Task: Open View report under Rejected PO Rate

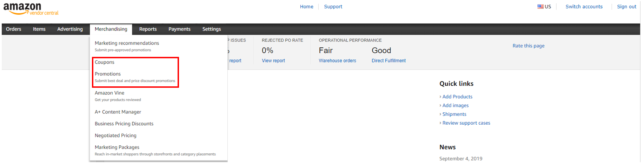Action: point(273,61)
